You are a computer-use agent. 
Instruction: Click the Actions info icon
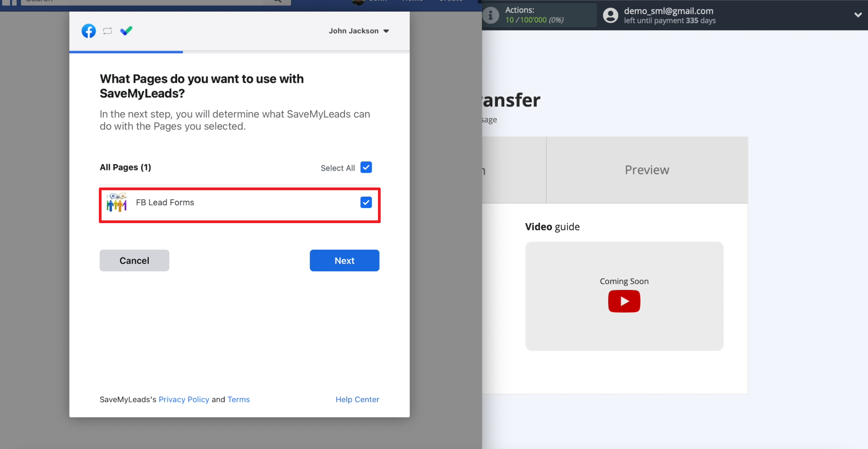click(491, 15)
